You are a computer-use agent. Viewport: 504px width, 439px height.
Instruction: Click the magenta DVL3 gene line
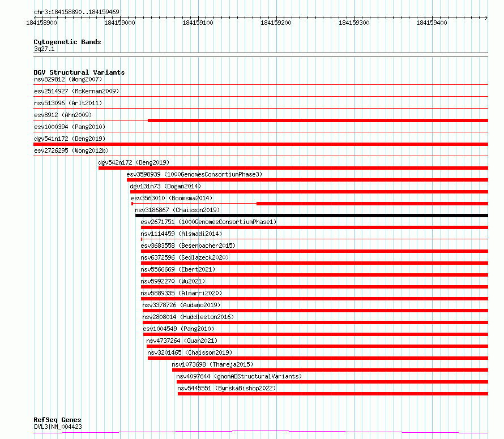tap(260, 432)
